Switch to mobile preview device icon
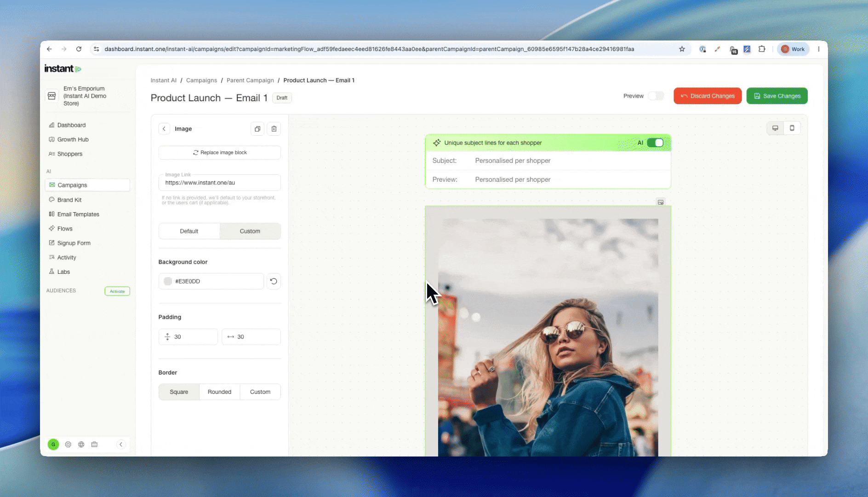This screenshot has height=497, width=868. click(x=792, y=128)
